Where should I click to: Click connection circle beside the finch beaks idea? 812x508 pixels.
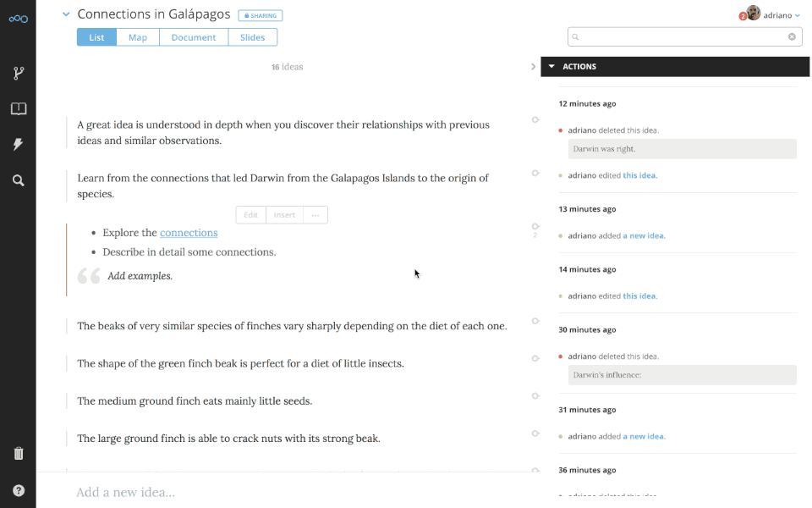click(535, 321)
